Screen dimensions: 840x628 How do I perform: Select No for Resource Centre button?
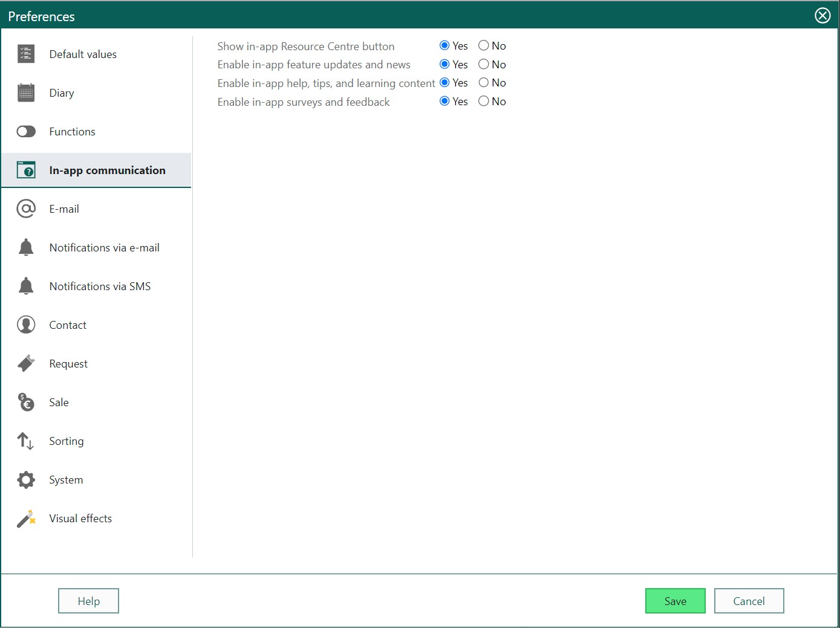coord(483,45)
